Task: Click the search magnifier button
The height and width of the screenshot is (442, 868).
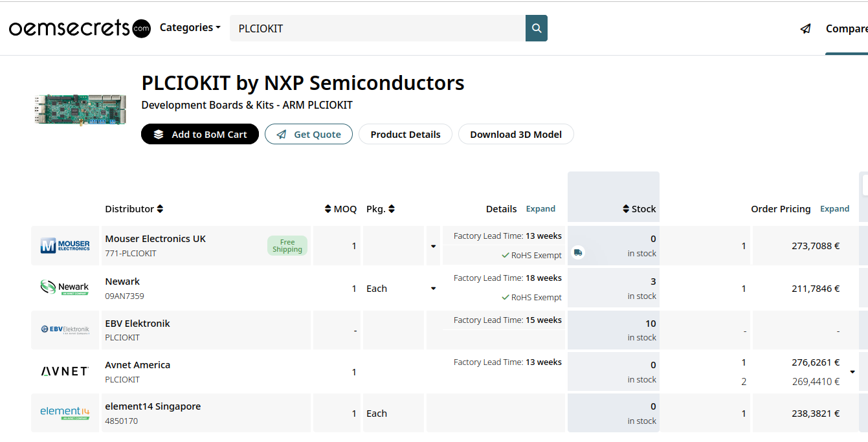Action: click(537, 28)
